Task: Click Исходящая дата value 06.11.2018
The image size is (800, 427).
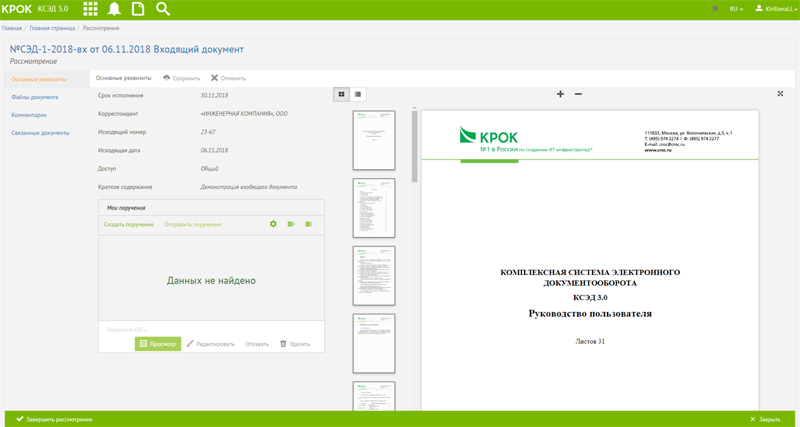Action: coord(214,150)
